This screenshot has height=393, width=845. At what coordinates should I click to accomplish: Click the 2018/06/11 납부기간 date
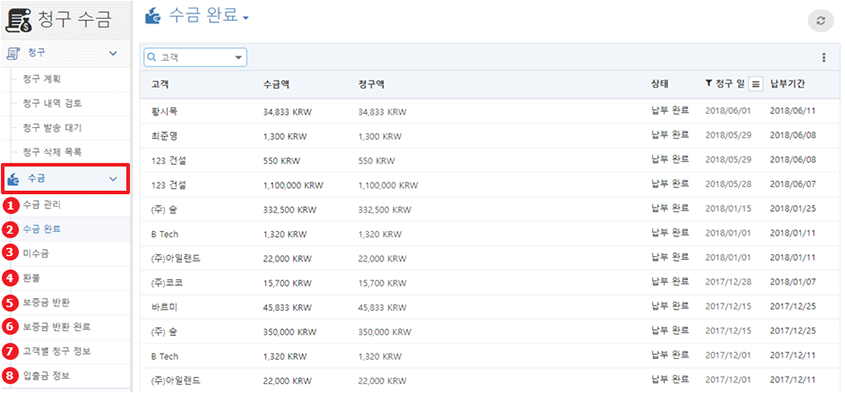coord(793,110)
